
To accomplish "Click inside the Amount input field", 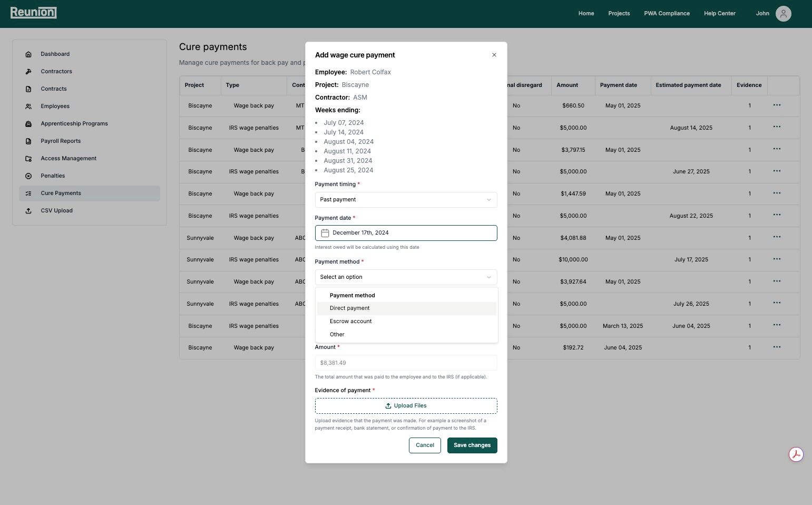I will click(x=405, y=363).
